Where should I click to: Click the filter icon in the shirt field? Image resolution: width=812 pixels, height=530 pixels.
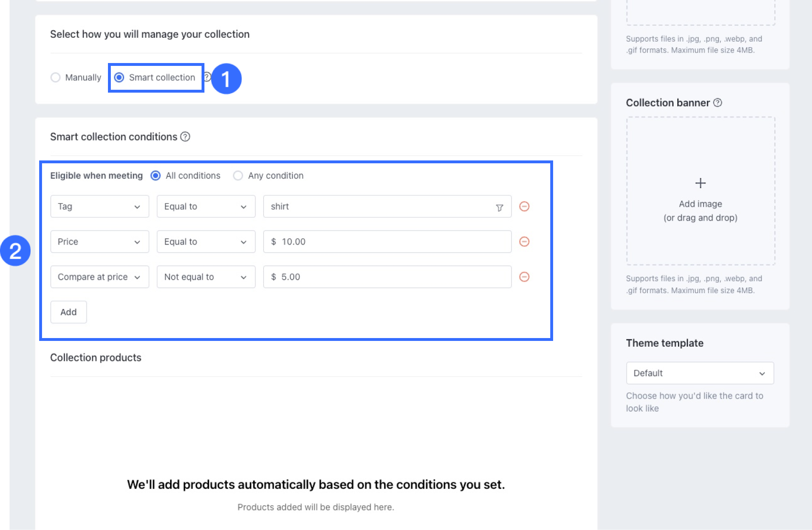click(x=499, y=207)
